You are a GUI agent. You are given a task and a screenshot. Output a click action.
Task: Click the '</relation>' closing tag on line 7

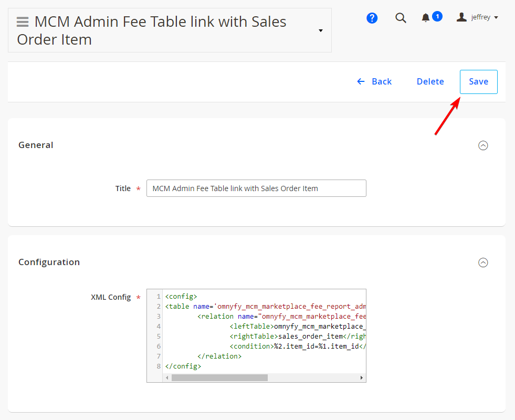coord(219,356)
